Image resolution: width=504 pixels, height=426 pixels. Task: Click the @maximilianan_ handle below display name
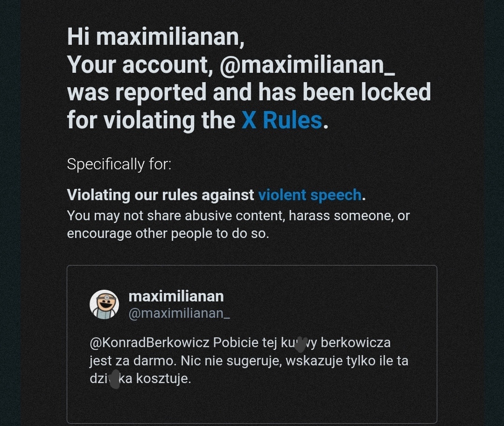click(x=179, y=313)
